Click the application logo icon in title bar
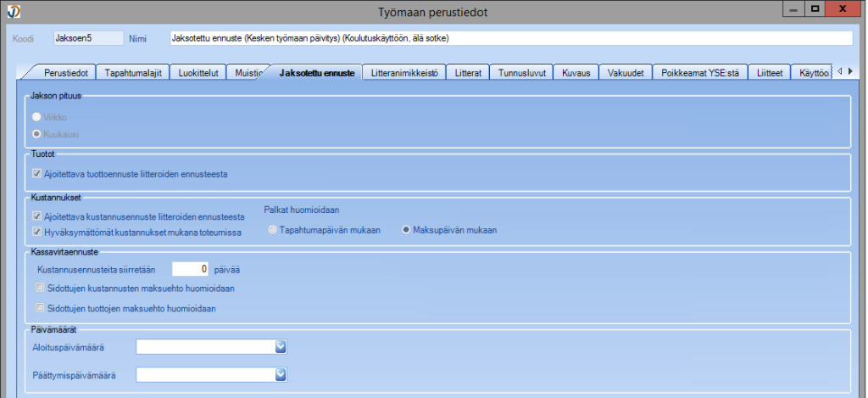 (x=13, y=10)
